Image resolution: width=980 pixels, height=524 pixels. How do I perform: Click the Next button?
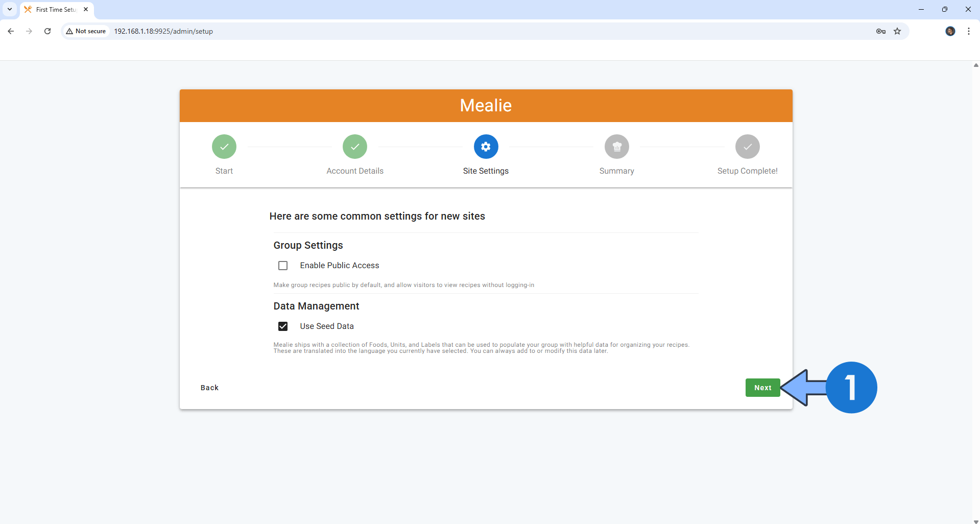coord(762,388)
